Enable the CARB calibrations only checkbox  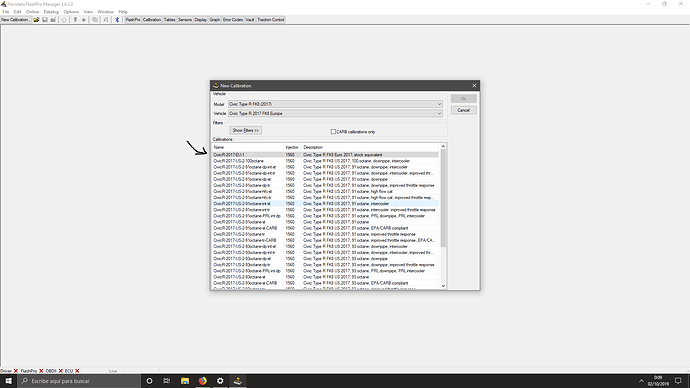coord(333,132)
